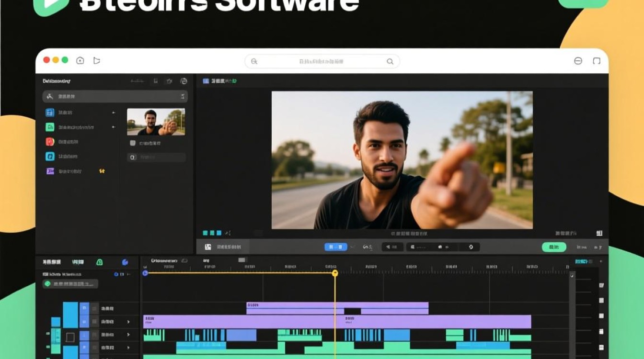Click the green button on the editing toolbar

554,247
